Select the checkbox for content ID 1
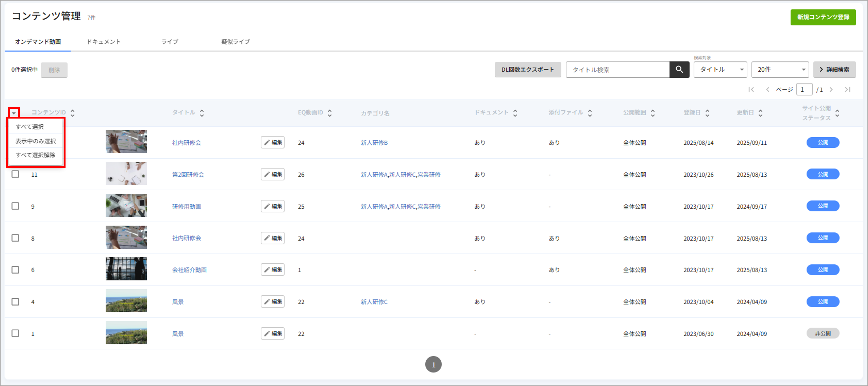The image size is (868, 386). tap(15, 333)
